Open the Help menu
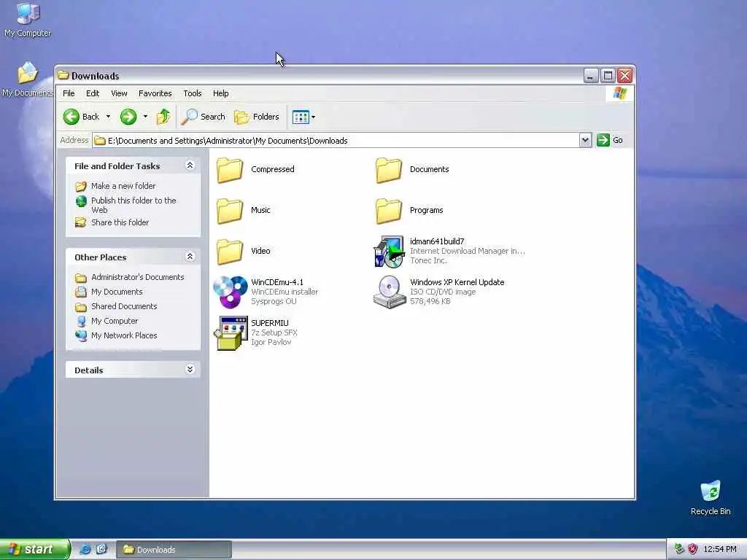The image size is (747, 560). click(220, 93)
